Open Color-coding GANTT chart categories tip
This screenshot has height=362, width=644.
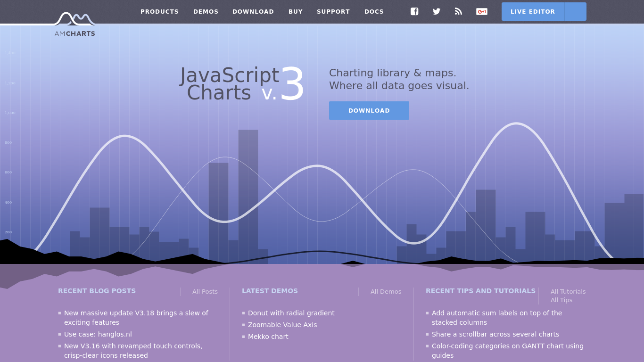point(508,351)
